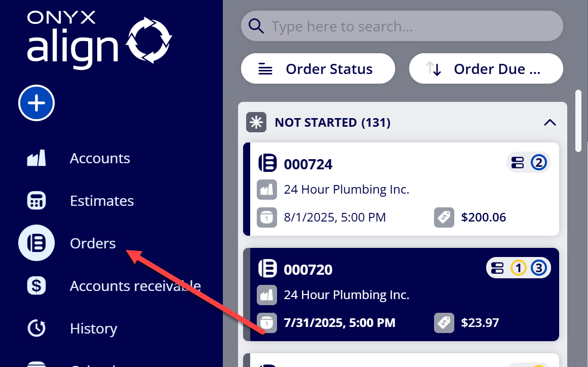Click the blue plus create button
The height and width of the screenshot is (367, 588).
coord(36,103)
